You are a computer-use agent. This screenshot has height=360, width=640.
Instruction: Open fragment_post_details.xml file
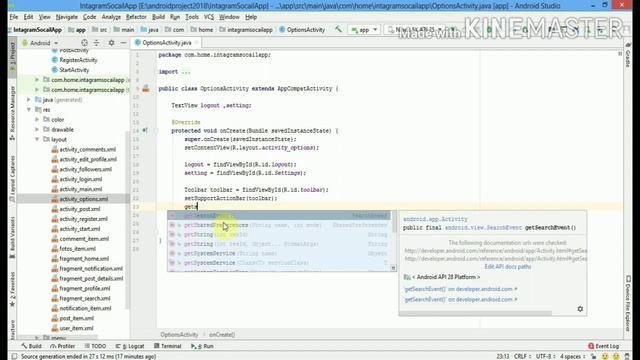(x=91, y=278)
